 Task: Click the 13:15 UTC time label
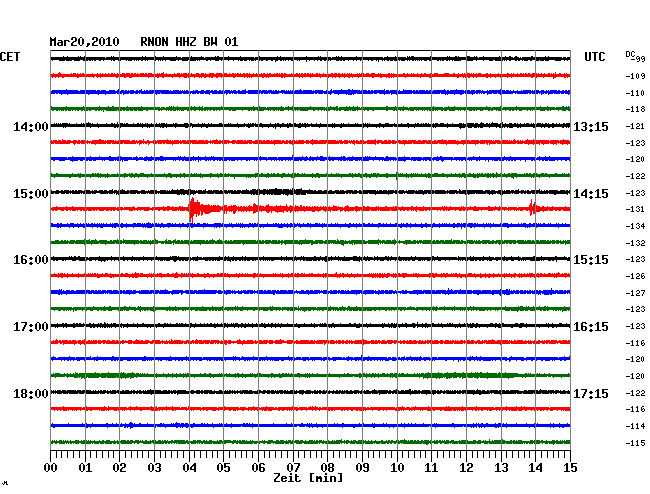[x=591, y=126]
